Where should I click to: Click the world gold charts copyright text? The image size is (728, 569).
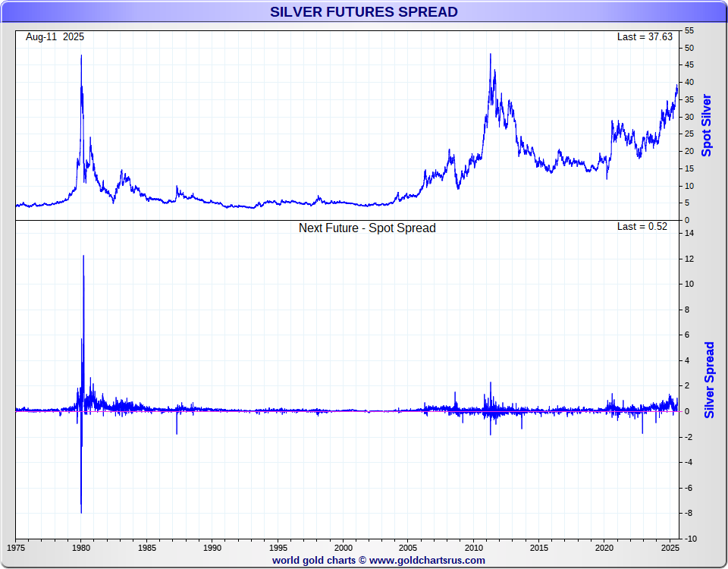[378, 560]
